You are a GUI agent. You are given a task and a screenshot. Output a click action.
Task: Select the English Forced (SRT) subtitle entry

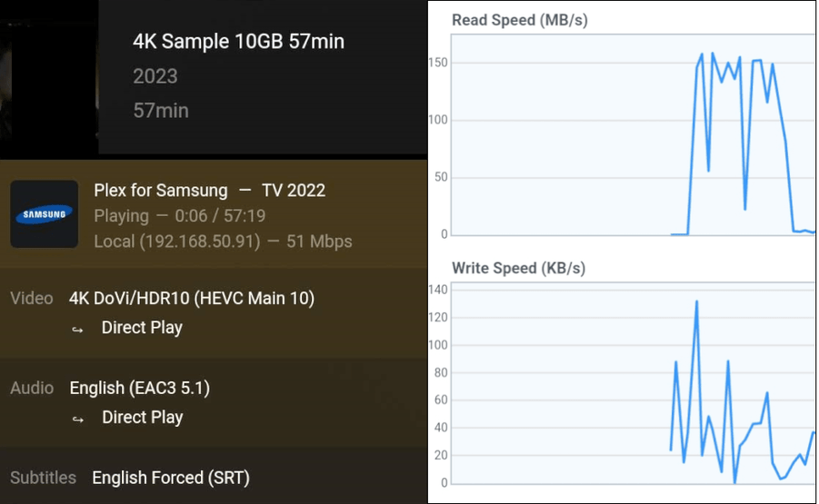click(171, 478)
